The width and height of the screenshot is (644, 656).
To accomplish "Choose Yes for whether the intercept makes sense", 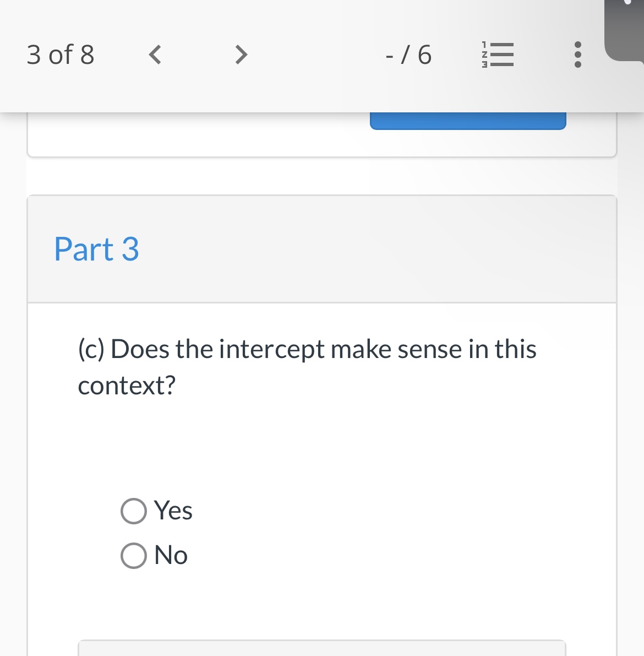I will [x=133, y=511].
